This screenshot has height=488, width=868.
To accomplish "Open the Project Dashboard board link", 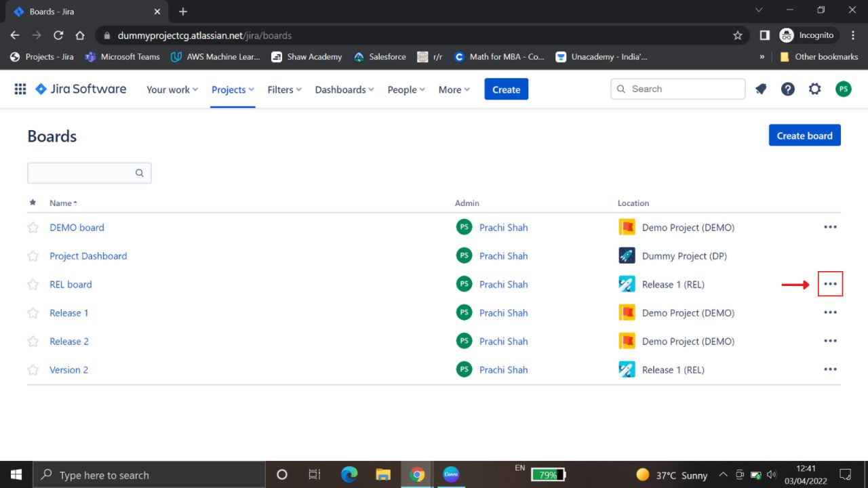I will coord(88,256).
